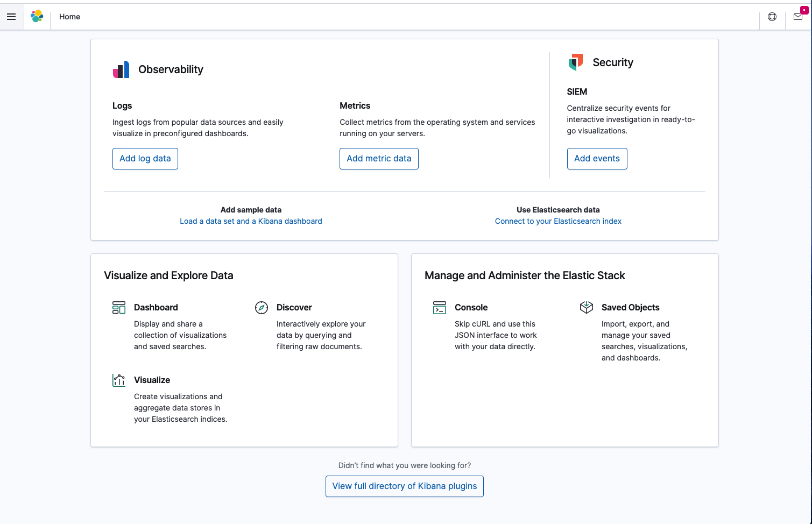The height and width of the screenshot is (524, 812).
Task: Click the Saved Objects box icon
Action: 587,308
